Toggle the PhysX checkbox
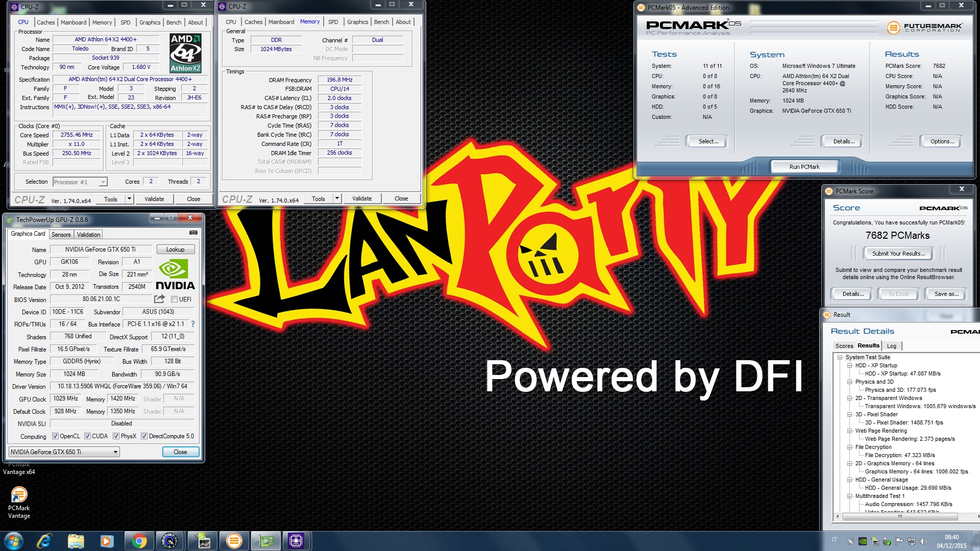 [x=116, y=436]
